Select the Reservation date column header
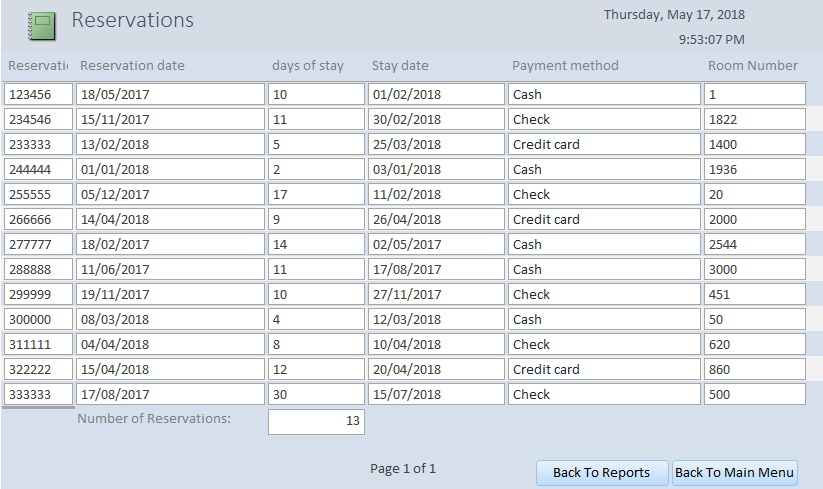Image resolution: width=823 pixels, height=489 pixels. [x=132, y=66]
